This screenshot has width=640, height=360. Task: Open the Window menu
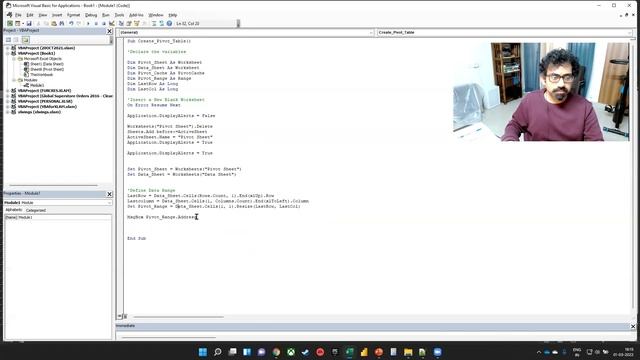click(156, 15)
